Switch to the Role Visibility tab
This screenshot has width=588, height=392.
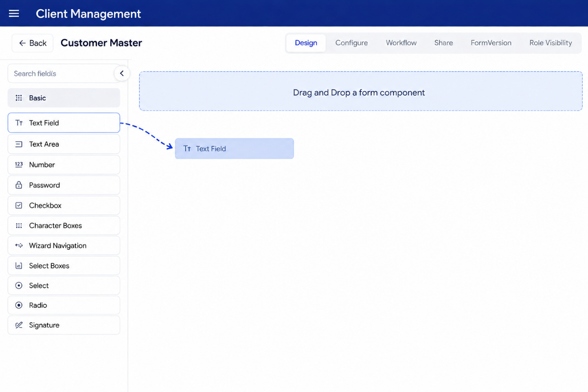tap(550, 43)
